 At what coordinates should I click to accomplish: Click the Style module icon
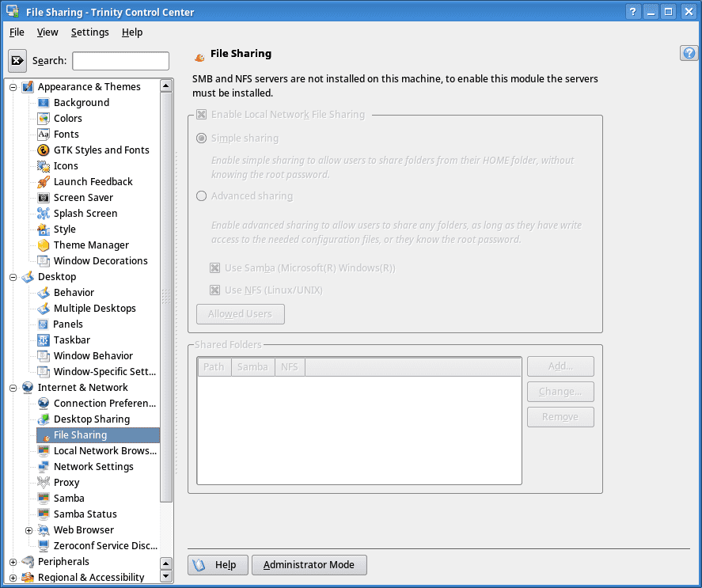[44, 230]
